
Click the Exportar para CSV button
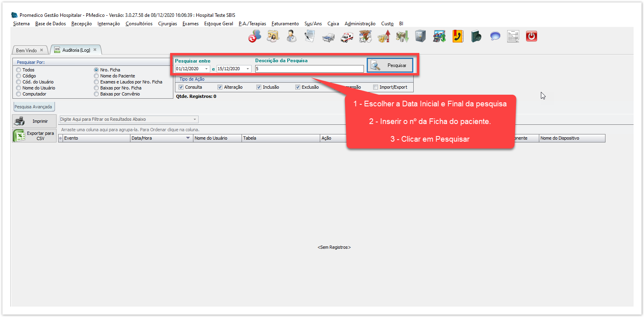35,136
